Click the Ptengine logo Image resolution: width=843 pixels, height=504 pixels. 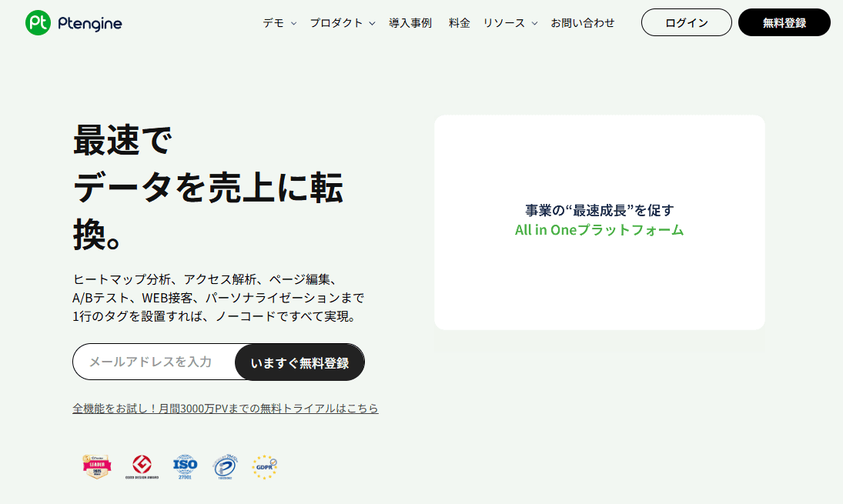(74, 22)
